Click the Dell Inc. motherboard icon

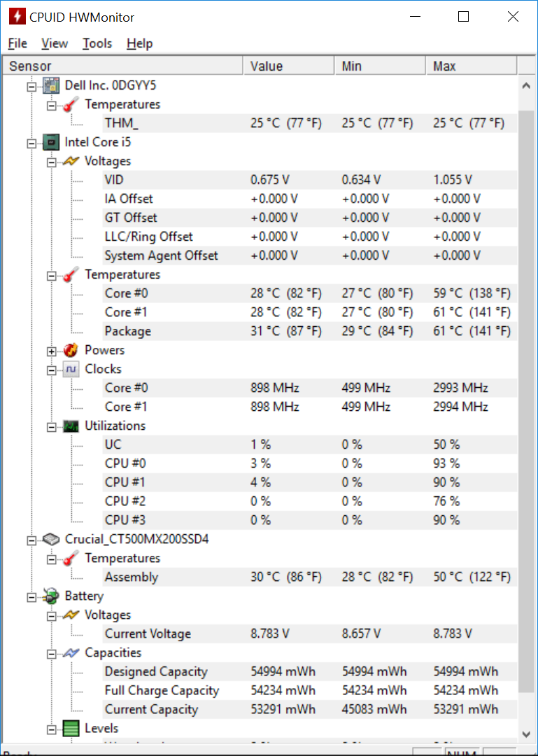tap(51, 85)
